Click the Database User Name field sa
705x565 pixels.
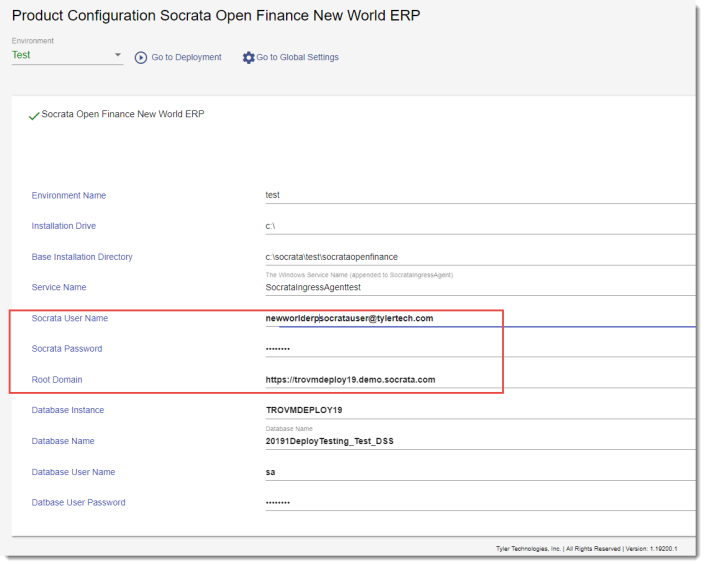[480, 472]
